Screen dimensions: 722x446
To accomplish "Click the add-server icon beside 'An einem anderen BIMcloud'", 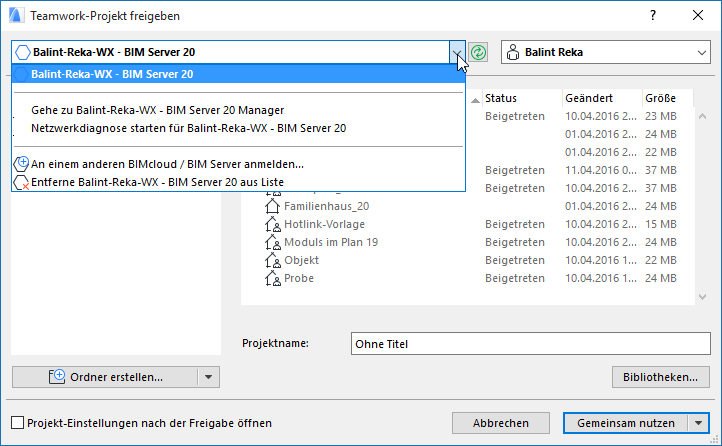I will point(21,164).
